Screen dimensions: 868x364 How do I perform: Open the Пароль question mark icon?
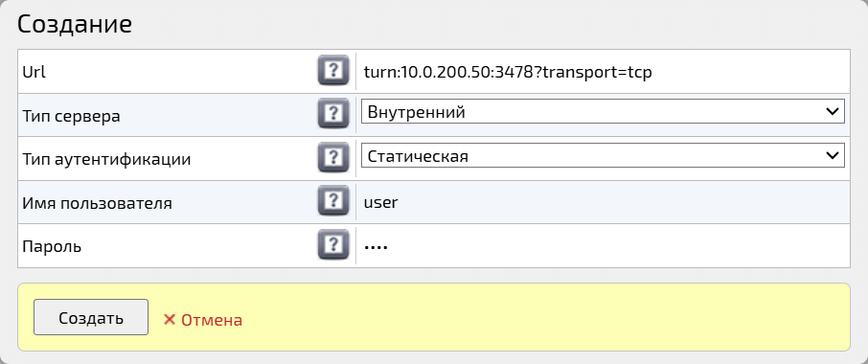333,244
